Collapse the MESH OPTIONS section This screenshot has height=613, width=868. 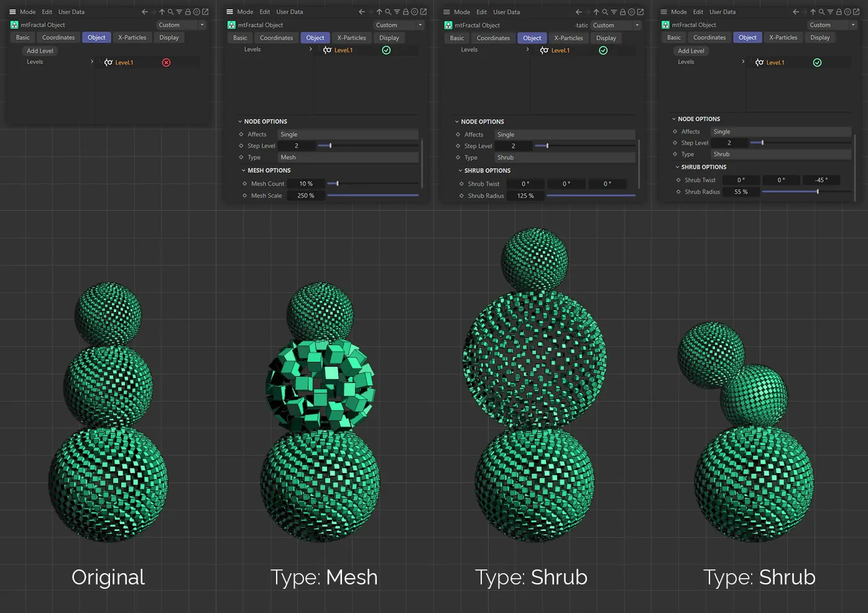[x=244, y=170]
